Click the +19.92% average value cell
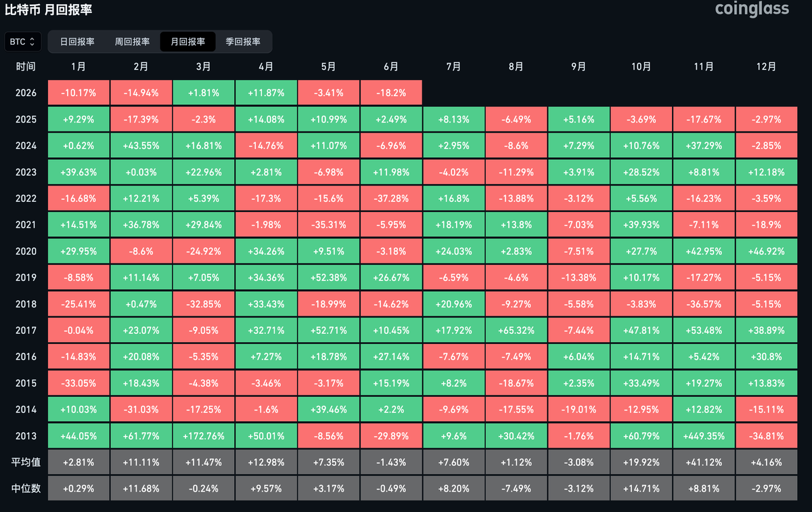Viewport: 812px width, 512px height. click(641, 463)
